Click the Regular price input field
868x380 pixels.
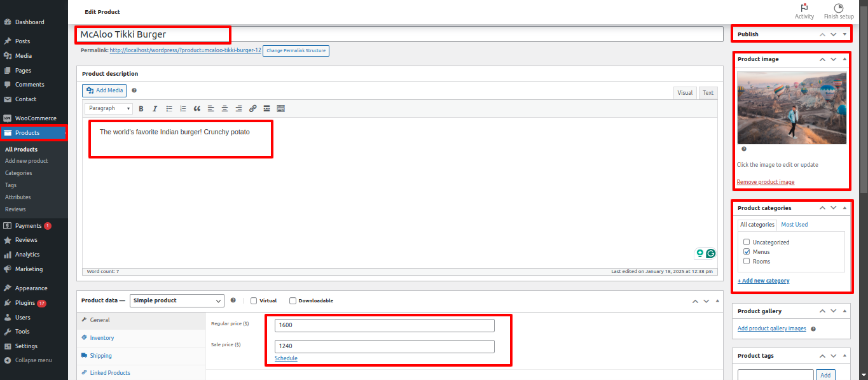click(384, 326)
